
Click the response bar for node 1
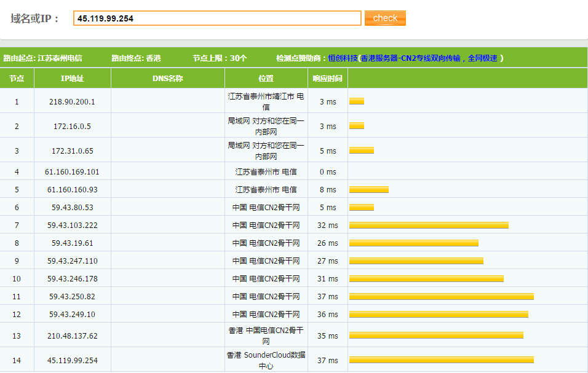click(x=357, y=101)
